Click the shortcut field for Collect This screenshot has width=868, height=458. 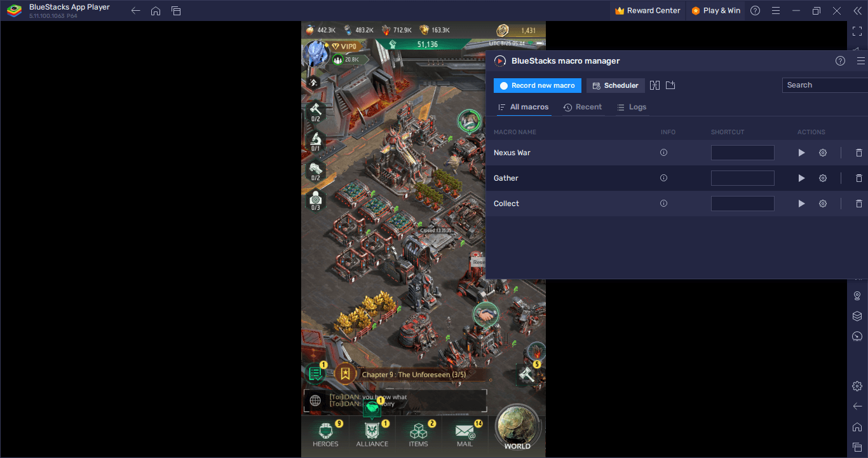tap(743, 204)
